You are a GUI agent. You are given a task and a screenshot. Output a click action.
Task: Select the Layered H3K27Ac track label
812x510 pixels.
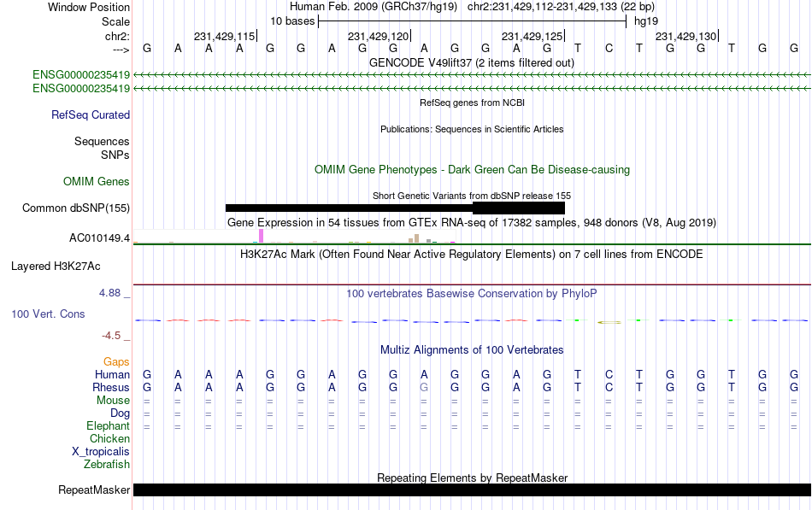tap(56, 267)
